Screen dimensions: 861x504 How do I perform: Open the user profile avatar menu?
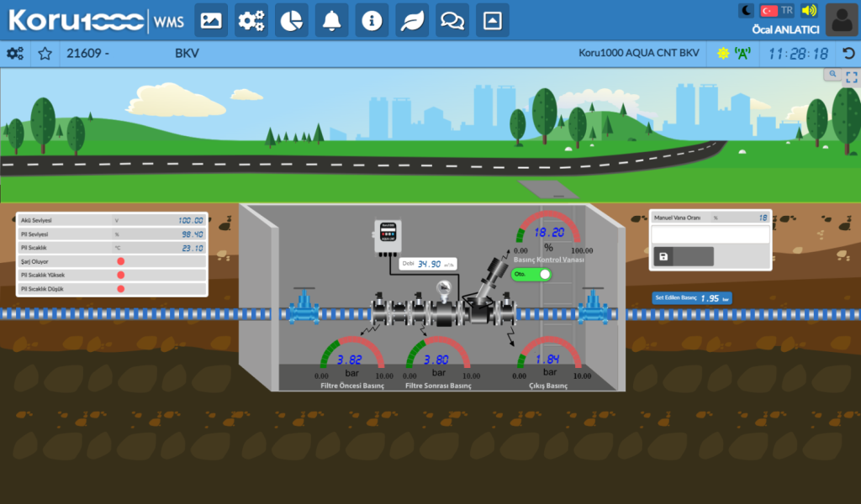pyautogui.click(x=842, y=20)
